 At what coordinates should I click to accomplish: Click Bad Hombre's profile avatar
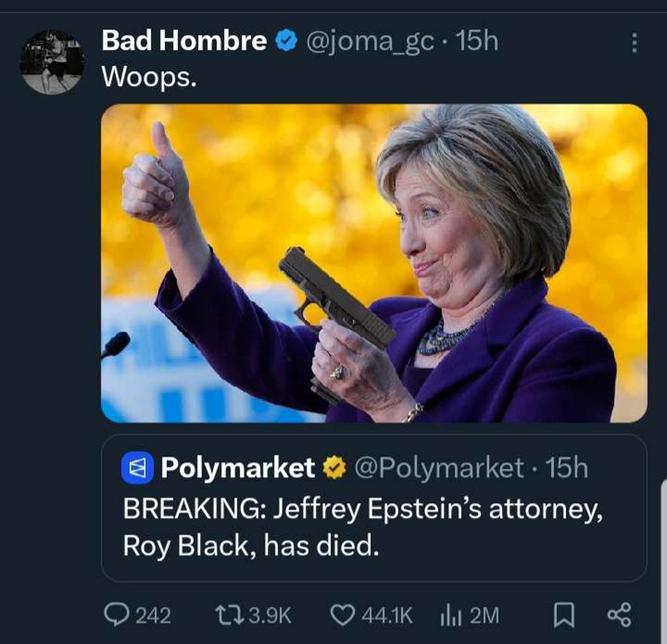coord(52,62)
